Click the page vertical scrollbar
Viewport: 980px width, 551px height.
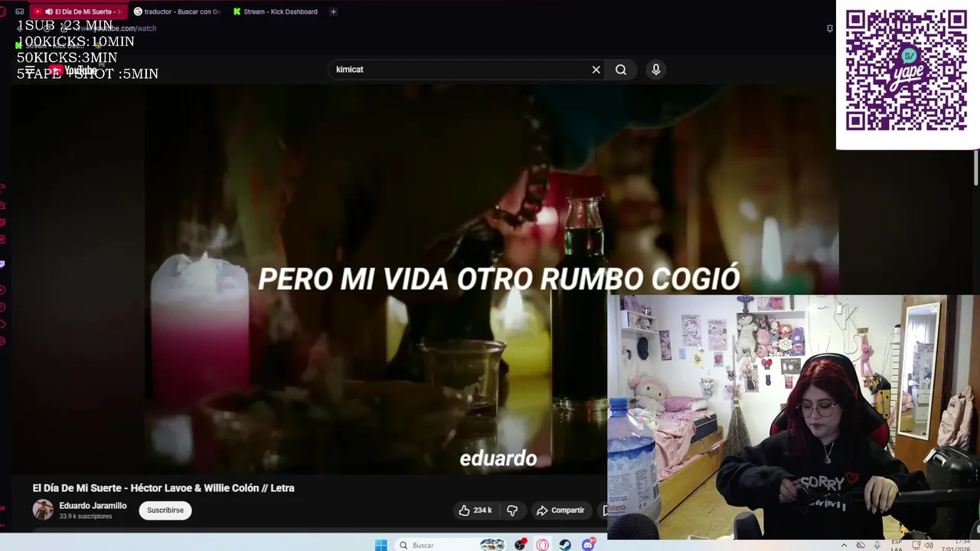click(976, 167)
